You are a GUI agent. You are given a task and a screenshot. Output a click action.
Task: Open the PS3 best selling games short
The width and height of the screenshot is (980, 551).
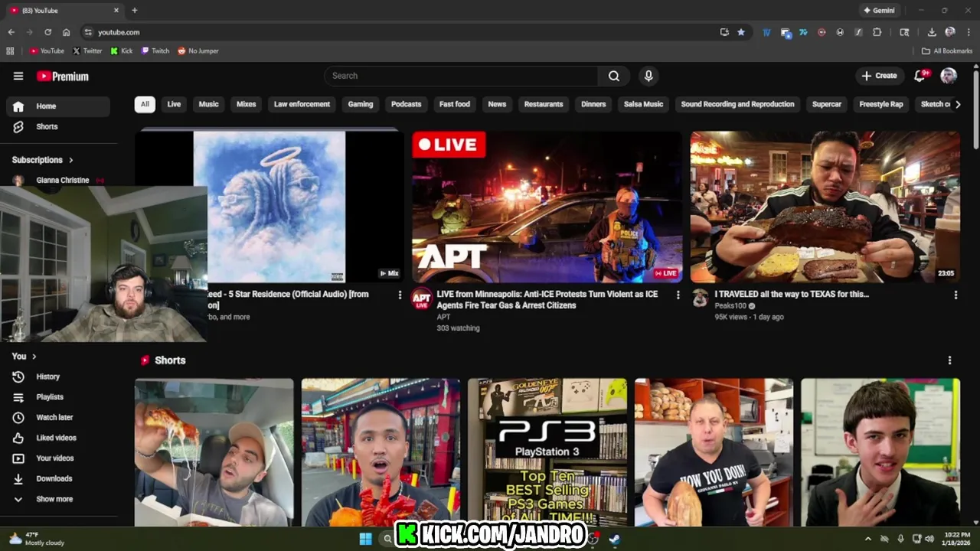[547, 452]
